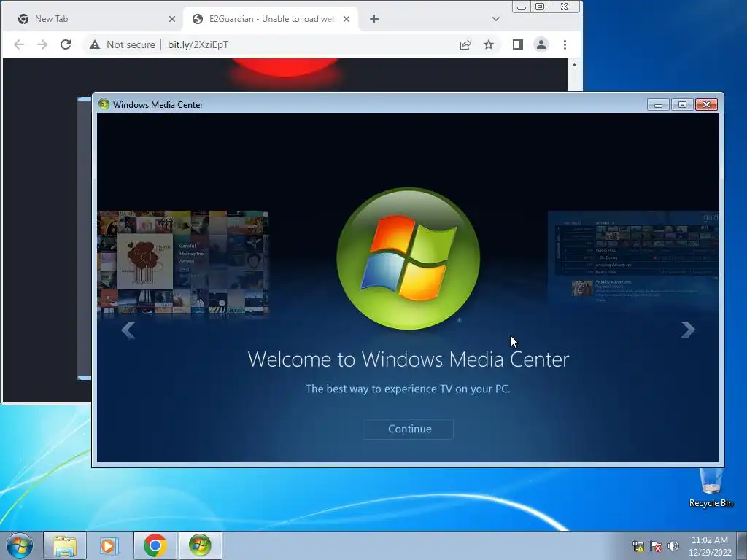Screen dimensions: 747x560
Task: Select the E2Guardian tab in Chrome
Action: click(264, 19)
